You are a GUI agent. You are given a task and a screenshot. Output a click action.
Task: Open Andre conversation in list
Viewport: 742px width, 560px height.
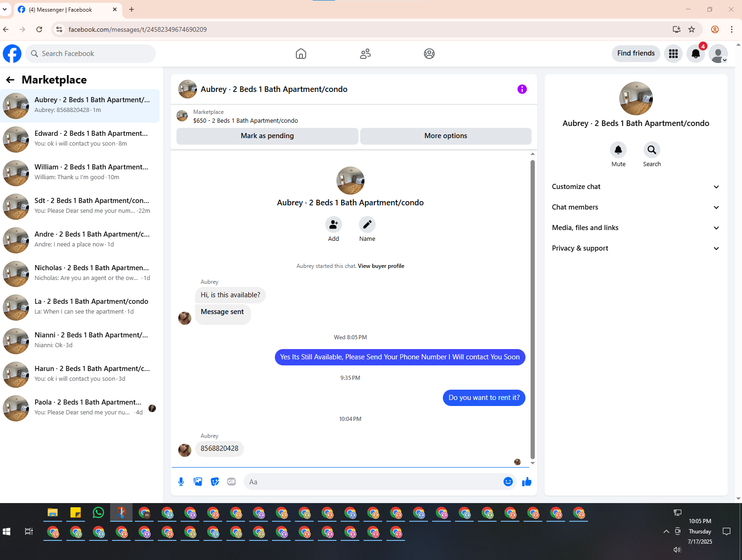click(x=80, y=240)
